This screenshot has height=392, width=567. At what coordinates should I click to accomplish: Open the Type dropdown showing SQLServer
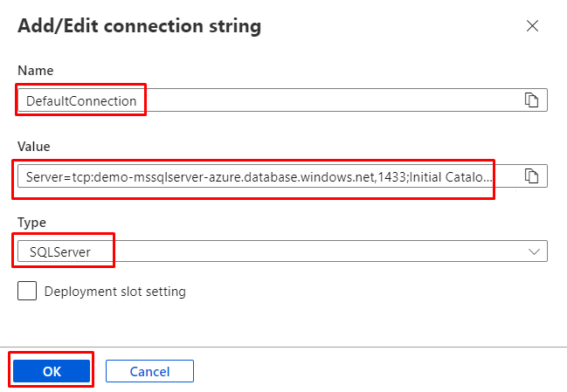point(281,252)
